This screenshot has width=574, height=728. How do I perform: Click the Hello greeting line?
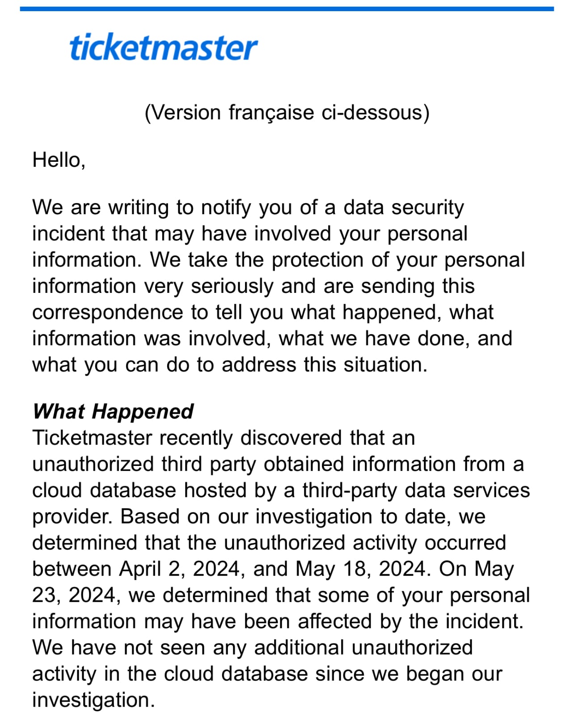(x=59, y=160)
